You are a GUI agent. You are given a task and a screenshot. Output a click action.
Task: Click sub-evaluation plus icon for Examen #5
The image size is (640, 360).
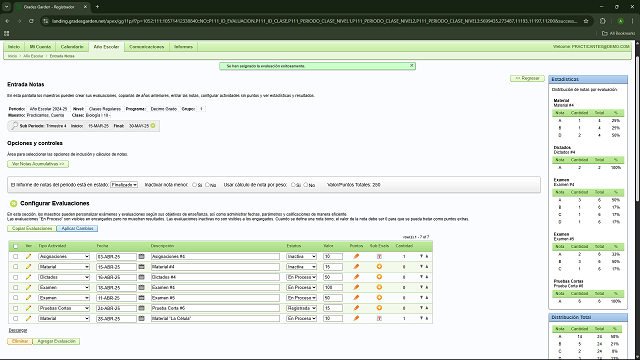(379, 298)
